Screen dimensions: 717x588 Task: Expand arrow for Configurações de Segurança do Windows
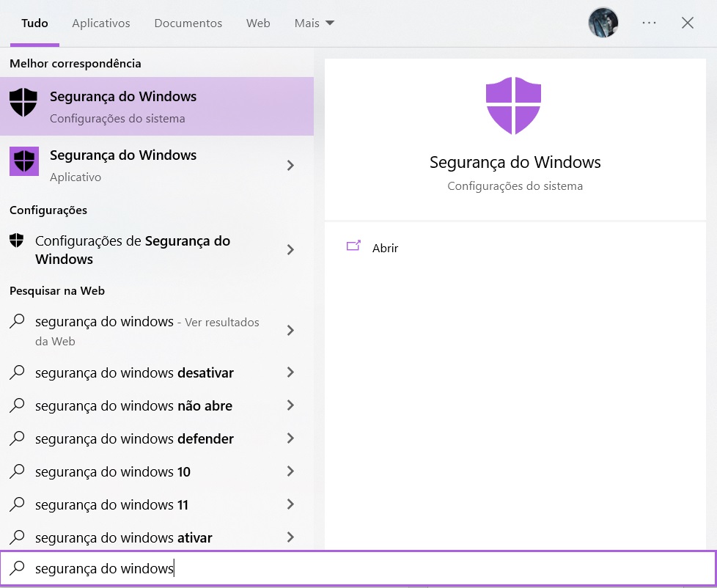click(x=290, y=250)
